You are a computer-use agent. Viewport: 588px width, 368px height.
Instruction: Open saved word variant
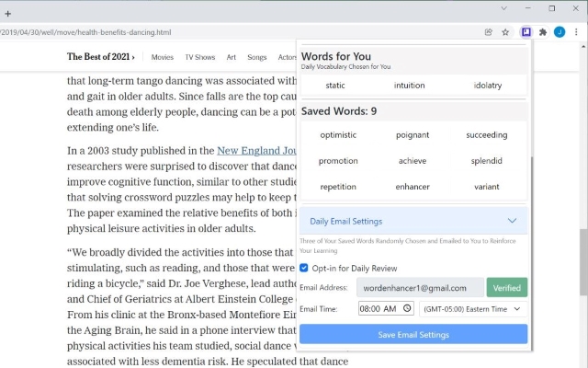[487, 187]
